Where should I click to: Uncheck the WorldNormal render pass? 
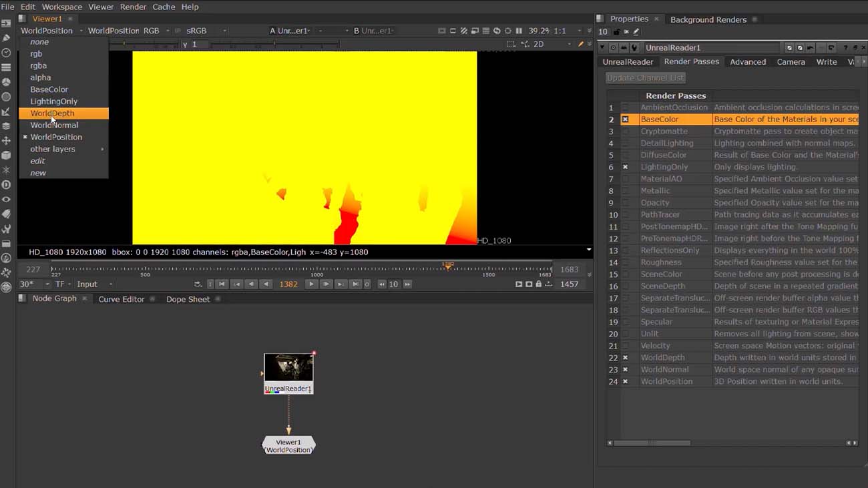tap(625, 370)
